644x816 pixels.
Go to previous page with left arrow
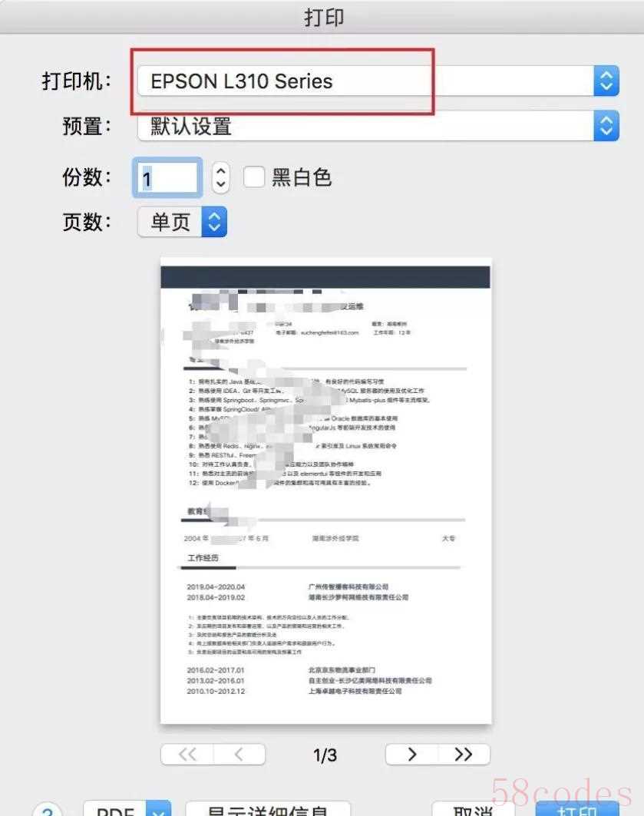click(x=239, y=754)
